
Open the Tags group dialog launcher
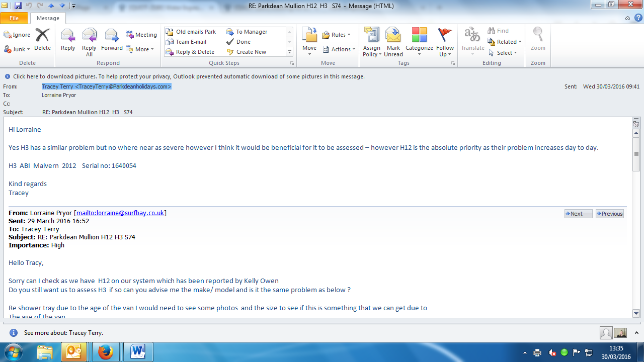tap(453, 63)
